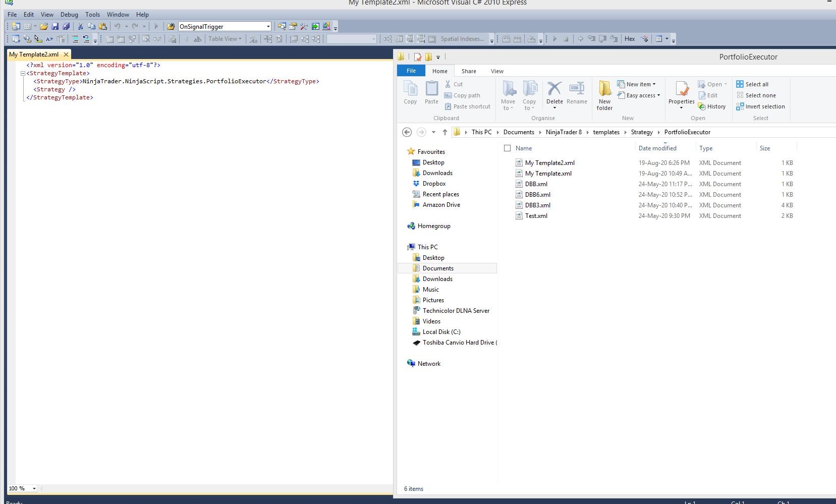Open the Edit menu

coord(29,15)
